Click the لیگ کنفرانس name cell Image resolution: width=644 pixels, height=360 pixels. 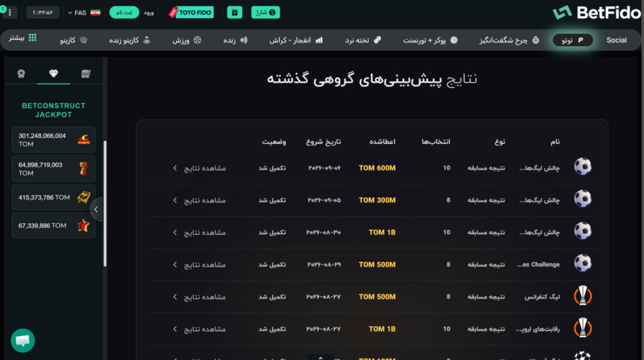pos(542,297)
